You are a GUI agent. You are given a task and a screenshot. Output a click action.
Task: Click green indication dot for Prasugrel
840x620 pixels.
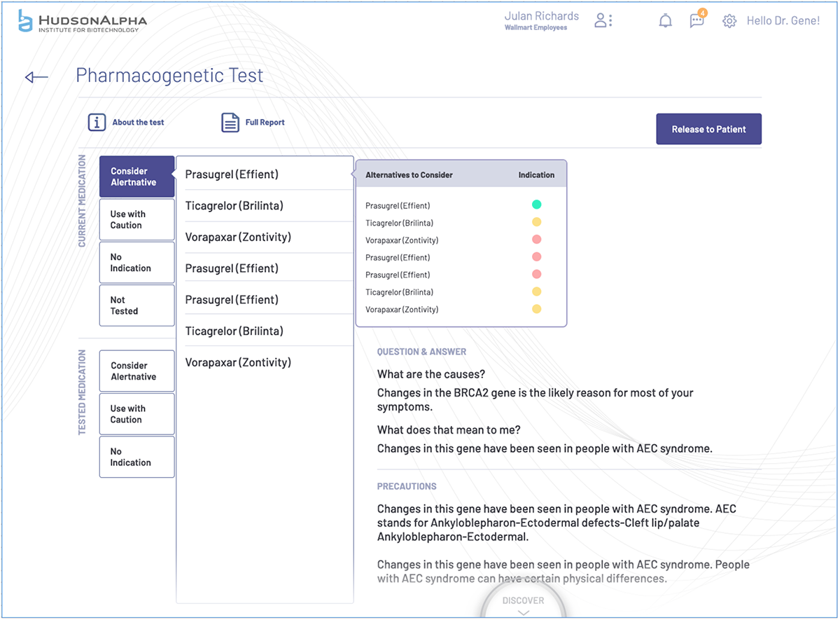click(x=536, y=205)
